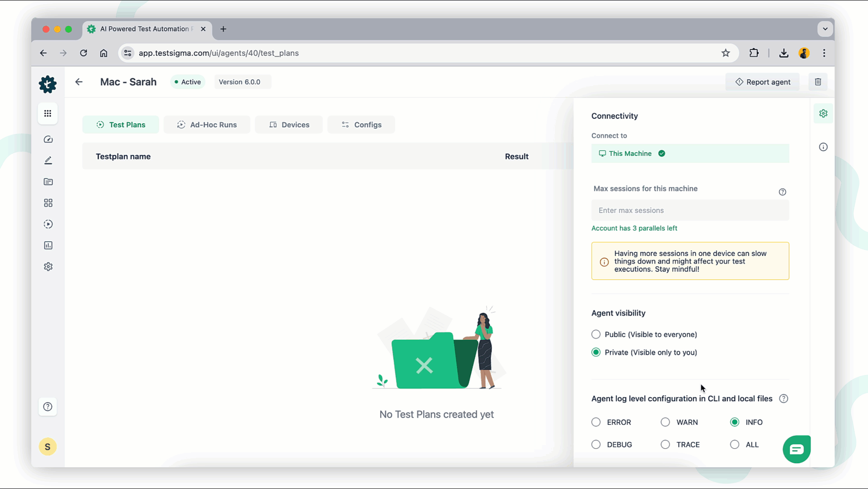868x489 pixels.
Task: Open the chat support bubble
Action: (x=797, y=449)
